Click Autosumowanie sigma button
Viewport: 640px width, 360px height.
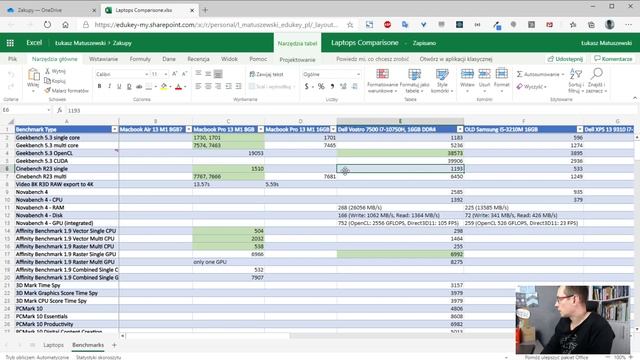540,74
